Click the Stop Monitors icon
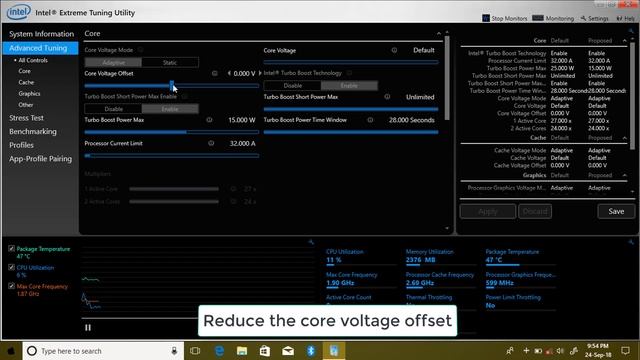Image resolution: width=640 pixels, height=360 pixels. tap(486, 18)
